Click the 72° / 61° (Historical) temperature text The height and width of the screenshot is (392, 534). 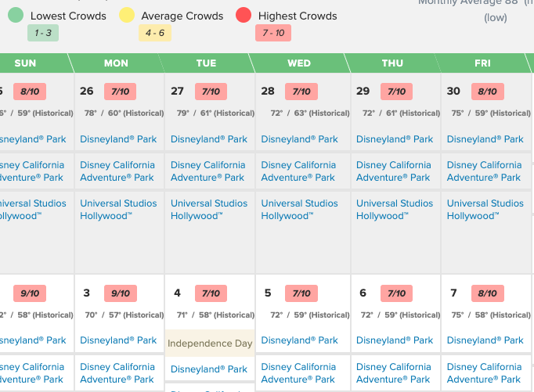tap(401, 113)
